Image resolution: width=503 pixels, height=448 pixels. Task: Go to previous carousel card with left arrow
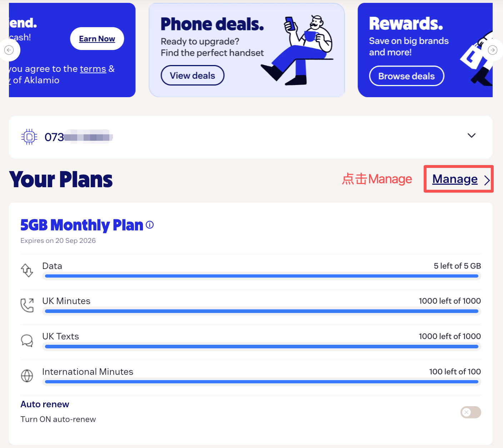click(9, 50)
